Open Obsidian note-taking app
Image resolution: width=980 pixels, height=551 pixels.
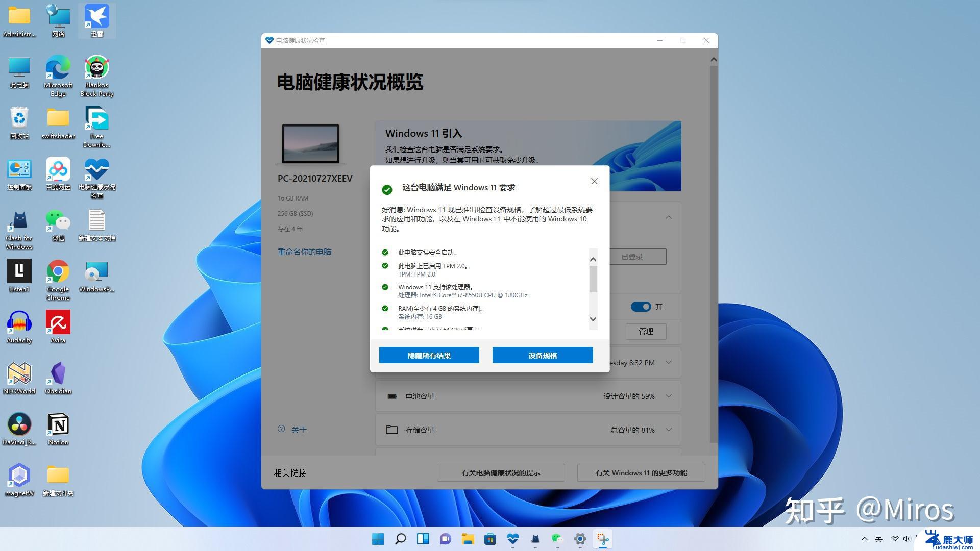click(57, 376)
